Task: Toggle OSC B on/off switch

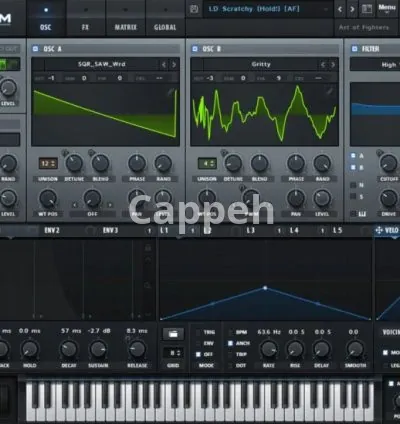Action: tap(195, 49)
